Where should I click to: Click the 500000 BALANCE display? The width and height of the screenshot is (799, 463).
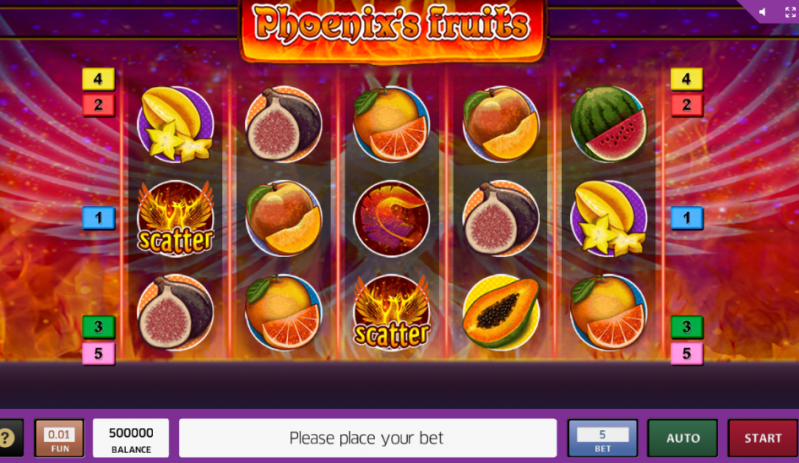pyautogui.click(x=131, y=438)
